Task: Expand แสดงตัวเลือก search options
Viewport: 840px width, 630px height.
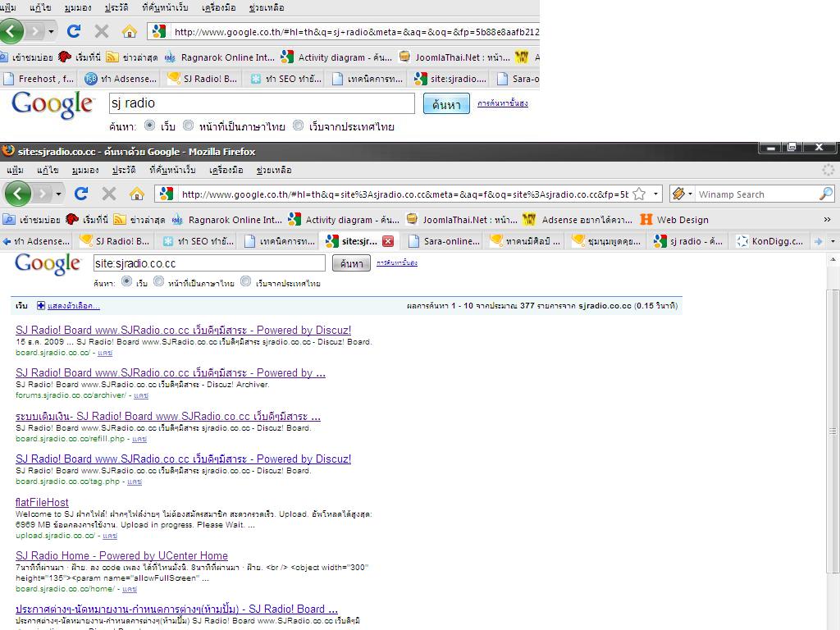Action: tap(73, 306)
